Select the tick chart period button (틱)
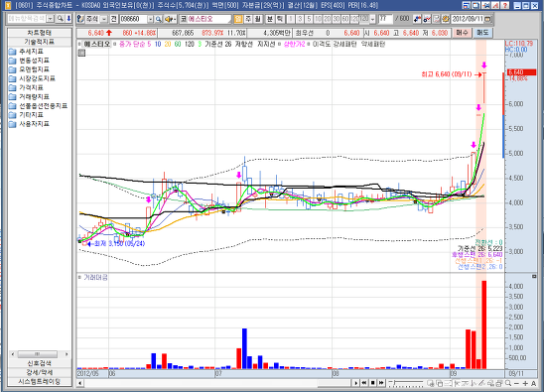This screenshot has height=392, width=544. coord(280,19)
